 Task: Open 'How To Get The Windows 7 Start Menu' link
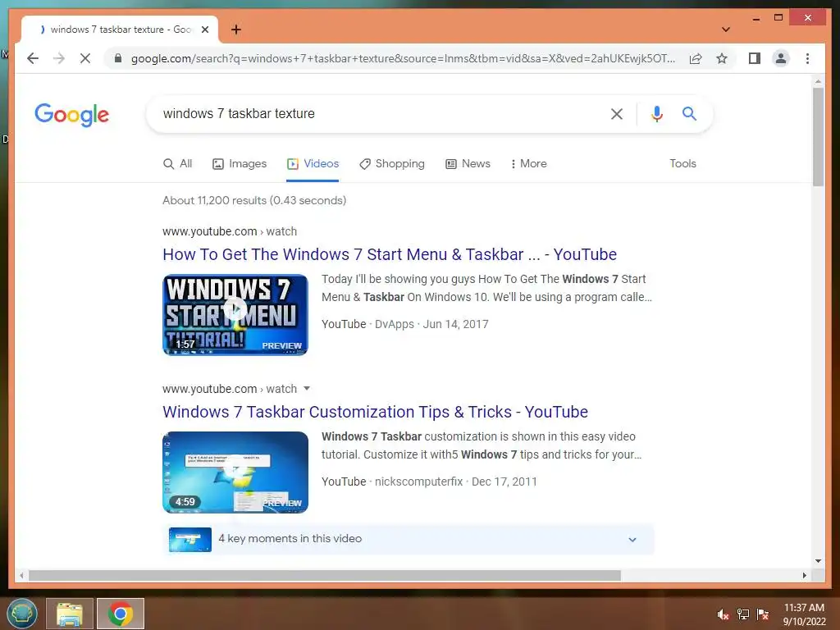[x=390, y=254]
